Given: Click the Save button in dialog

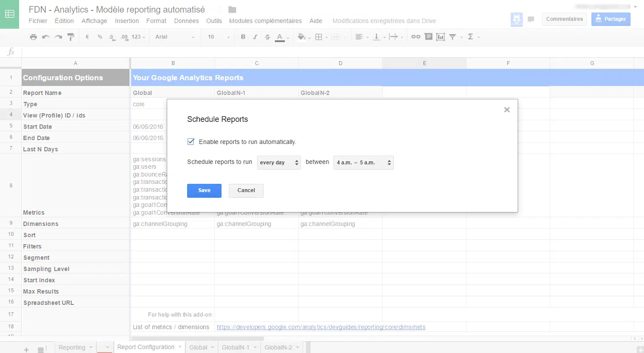Looking at the screenshot, I should coord(204,190).
